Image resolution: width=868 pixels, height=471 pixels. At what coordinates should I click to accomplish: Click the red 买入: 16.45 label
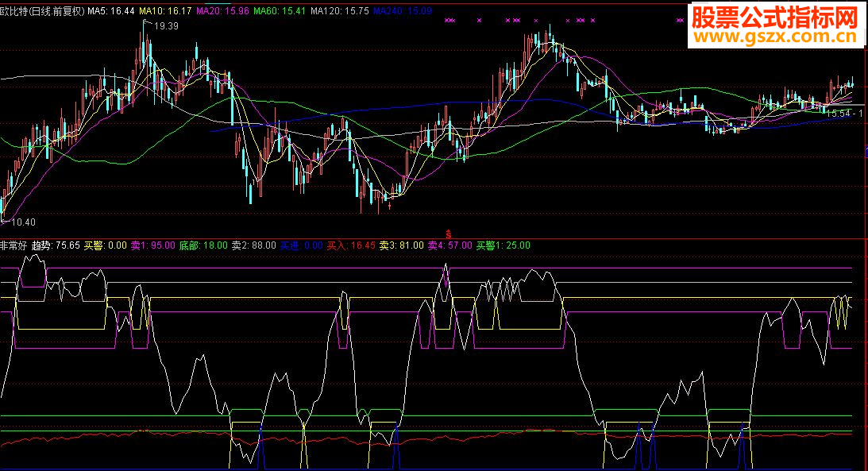(x=351, y=245)
